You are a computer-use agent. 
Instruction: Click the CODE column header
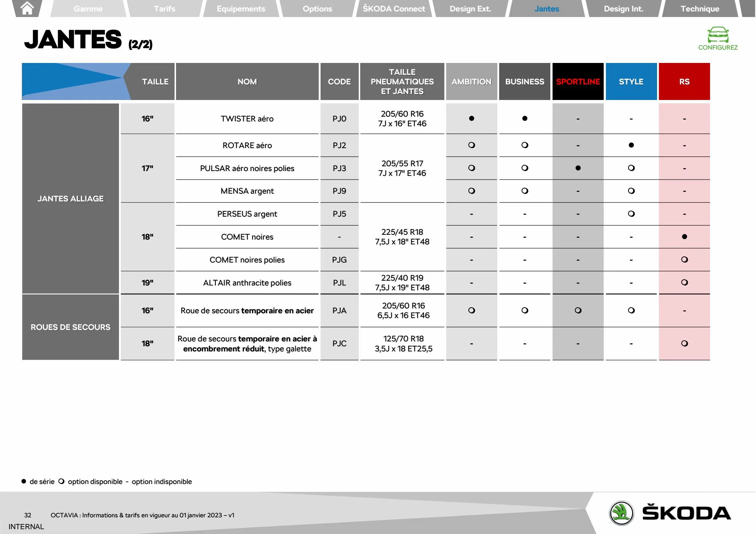pyautogui.click(x=339, y=81)
